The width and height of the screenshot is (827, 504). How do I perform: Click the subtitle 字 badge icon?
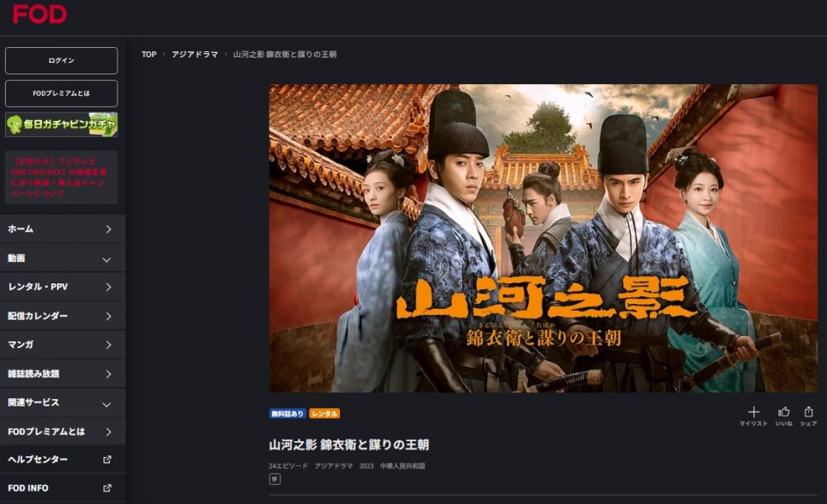275,479
